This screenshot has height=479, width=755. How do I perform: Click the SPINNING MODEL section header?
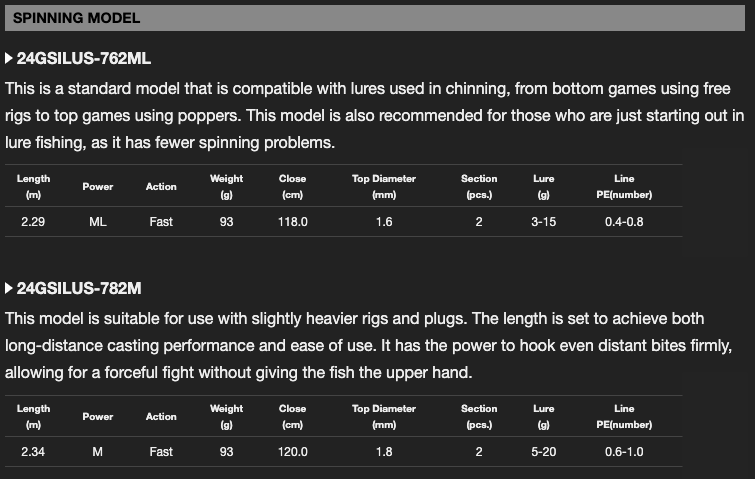pos(77,18)
